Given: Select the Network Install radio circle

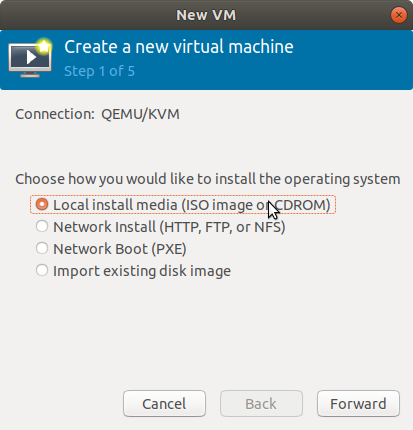Looking at the screenshot, I should click(x=42, y=226).
